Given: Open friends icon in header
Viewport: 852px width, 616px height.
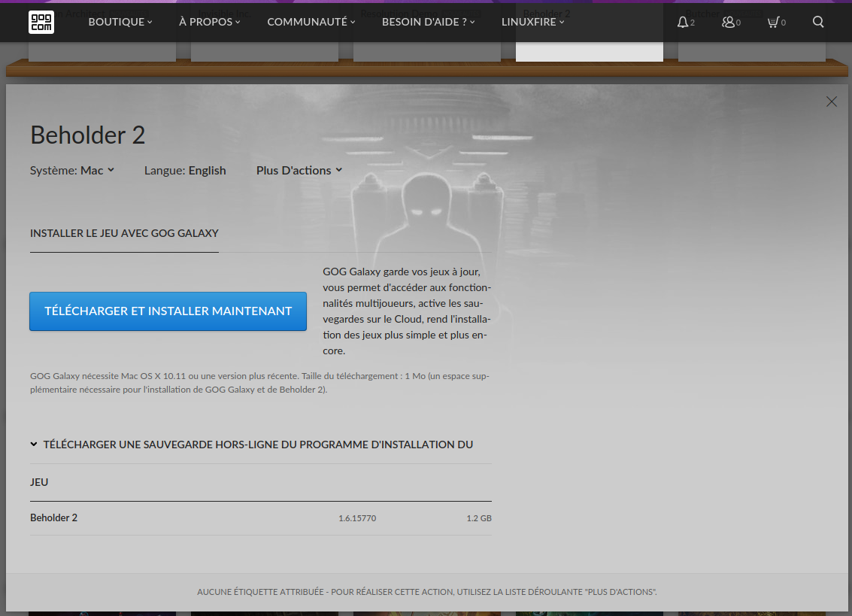Looking at the screenshot, I should click(x=731, y=22).
